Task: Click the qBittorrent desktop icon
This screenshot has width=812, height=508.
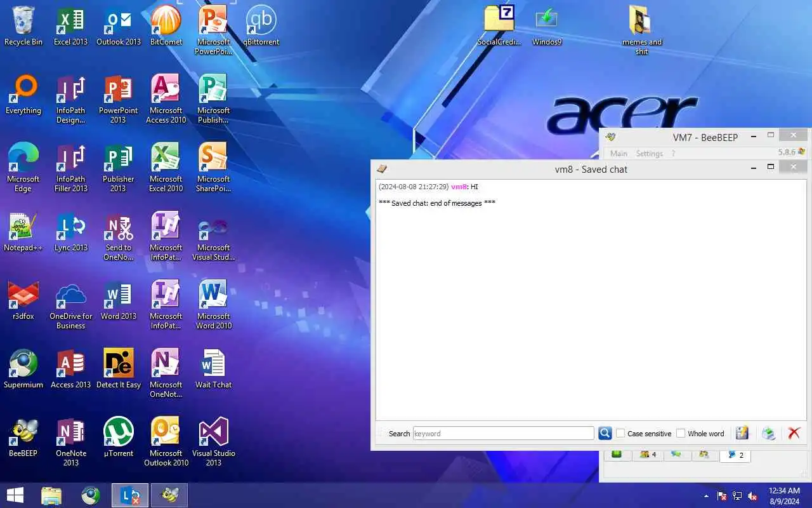Action: (x=261, y=26)
